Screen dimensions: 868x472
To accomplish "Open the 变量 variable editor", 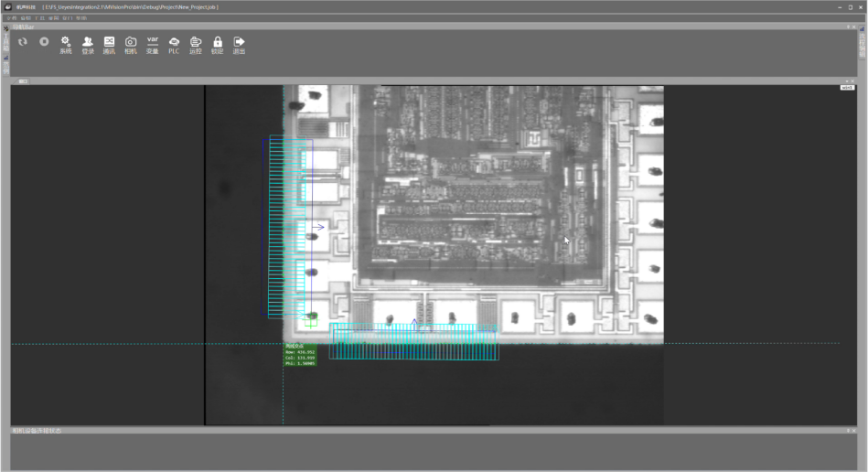I will (153, 45).
